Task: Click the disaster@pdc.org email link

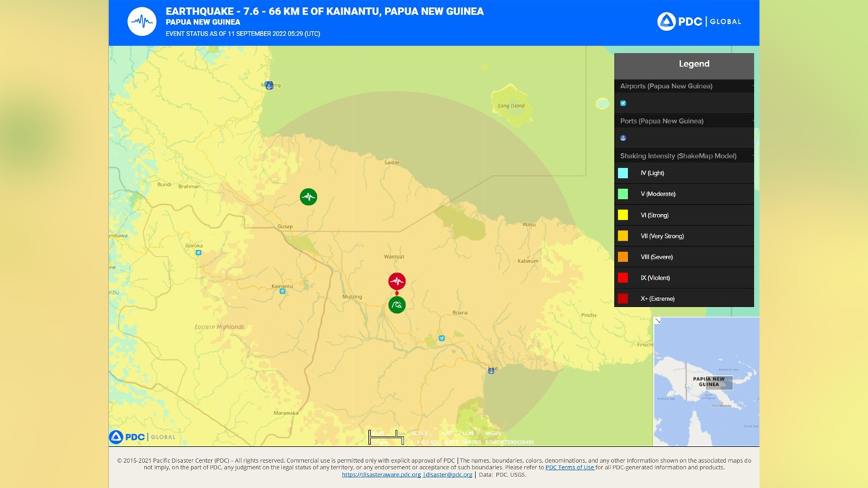Action: point(449,475)
